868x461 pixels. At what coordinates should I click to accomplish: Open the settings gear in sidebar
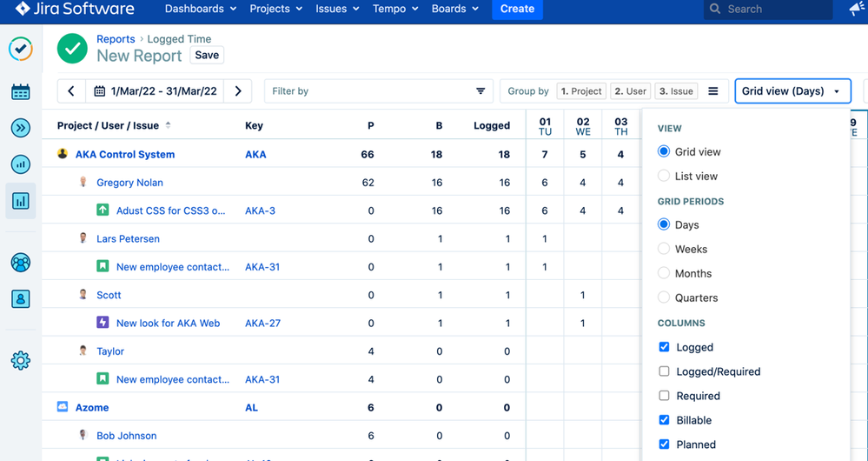[21, 361]
